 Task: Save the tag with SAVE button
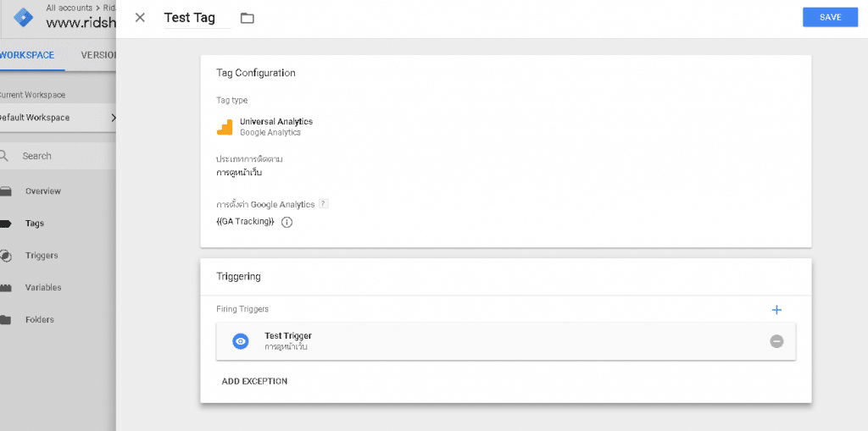(x=831, y=17)
